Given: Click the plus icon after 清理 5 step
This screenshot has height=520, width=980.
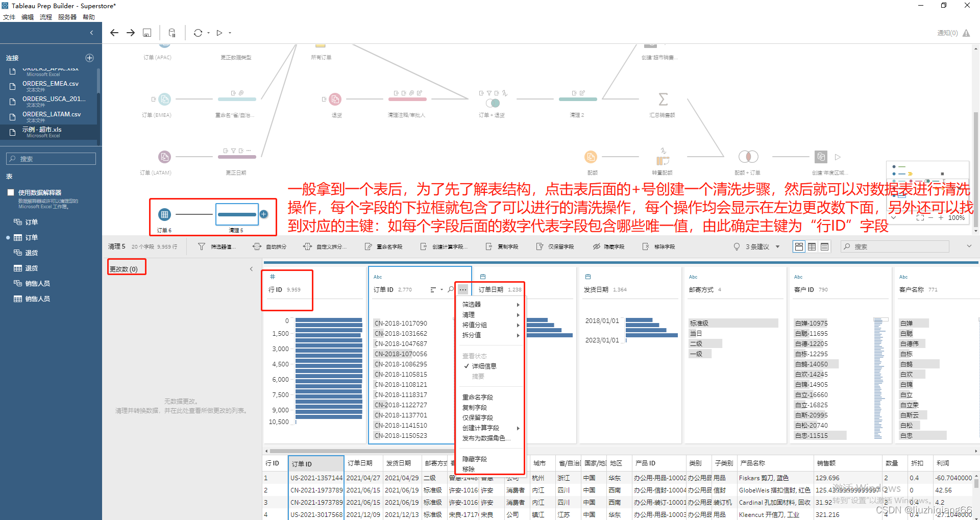Looking at the screenshot, I should tap(264, 214).
